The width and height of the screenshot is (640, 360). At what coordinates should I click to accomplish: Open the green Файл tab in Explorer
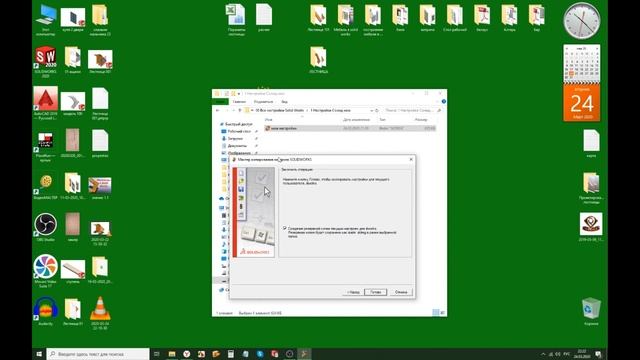point(220,102)
